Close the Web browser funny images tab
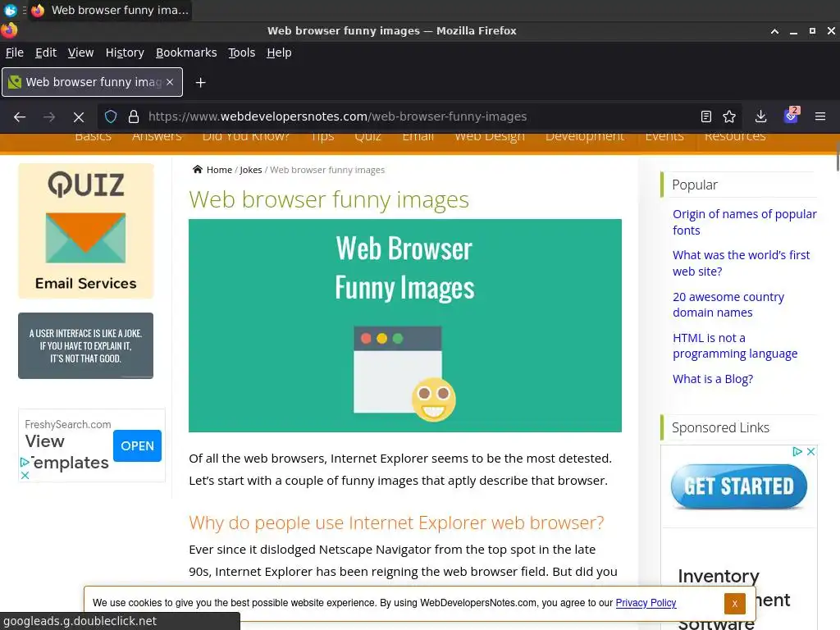 tap(170, 82)
